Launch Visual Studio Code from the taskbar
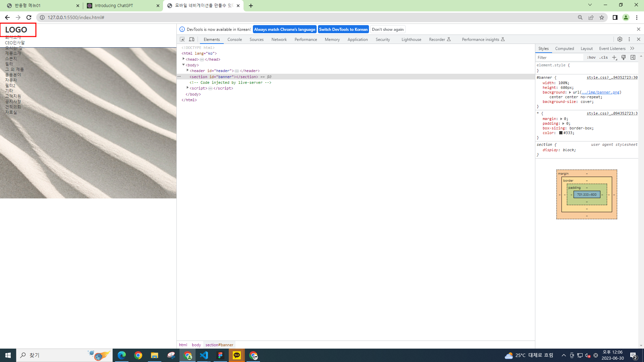Image resolution: width=644 pixels, height=362 pixels. click(x=204, y=355)
